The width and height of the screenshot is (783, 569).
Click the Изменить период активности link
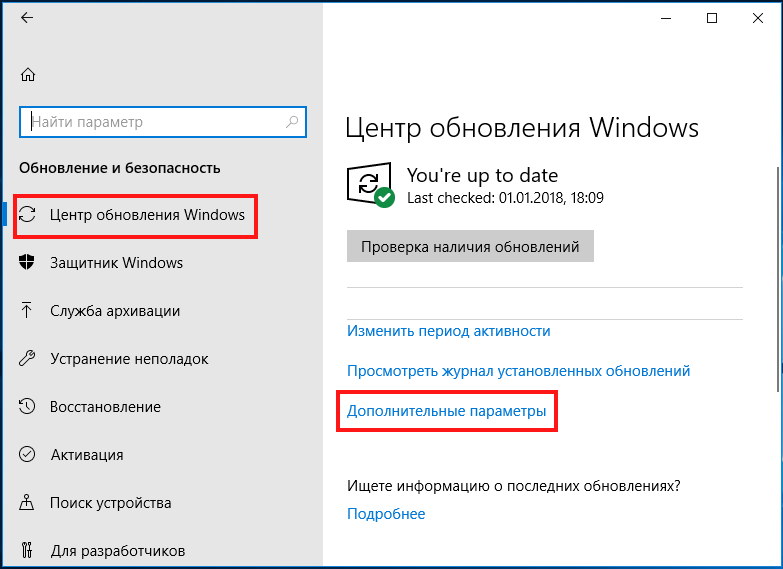[448, 331]
